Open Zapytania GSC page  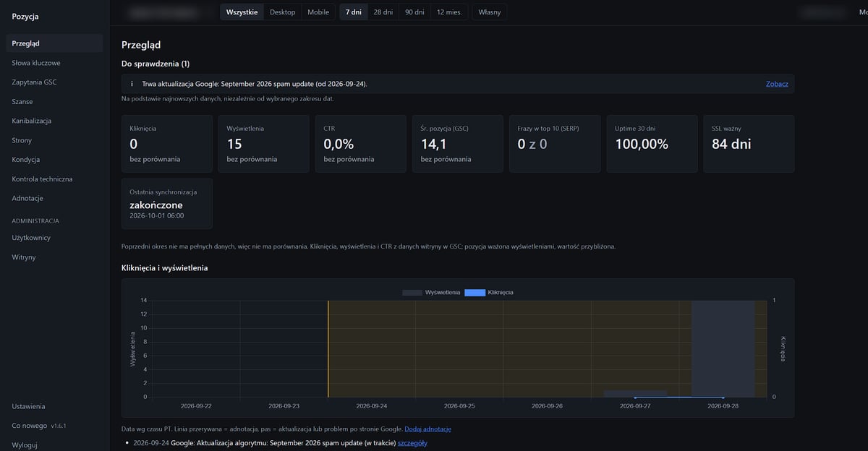tap(55, 82)
